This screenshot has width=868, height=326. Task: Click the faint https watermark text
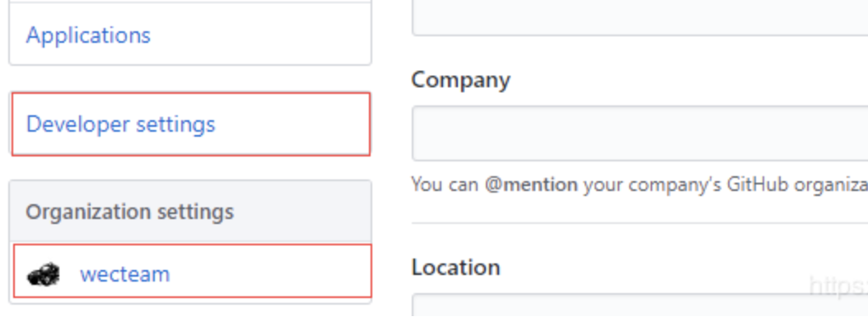[x=838, y=286]
